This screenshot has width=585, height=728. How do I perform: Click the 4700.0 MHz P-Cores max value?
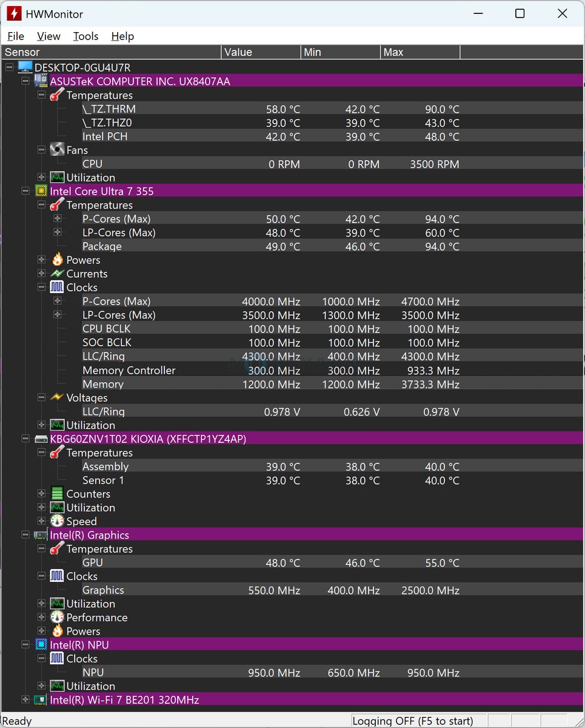click(430, 302)
